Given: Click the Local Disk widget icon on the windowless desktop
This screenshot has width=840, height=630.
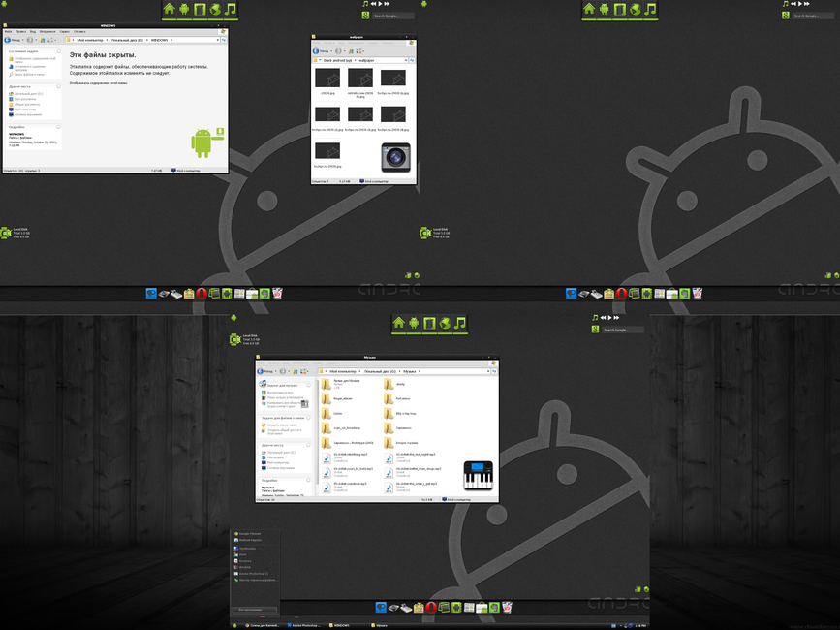Looking at the screenshot, I should point(426,233).
